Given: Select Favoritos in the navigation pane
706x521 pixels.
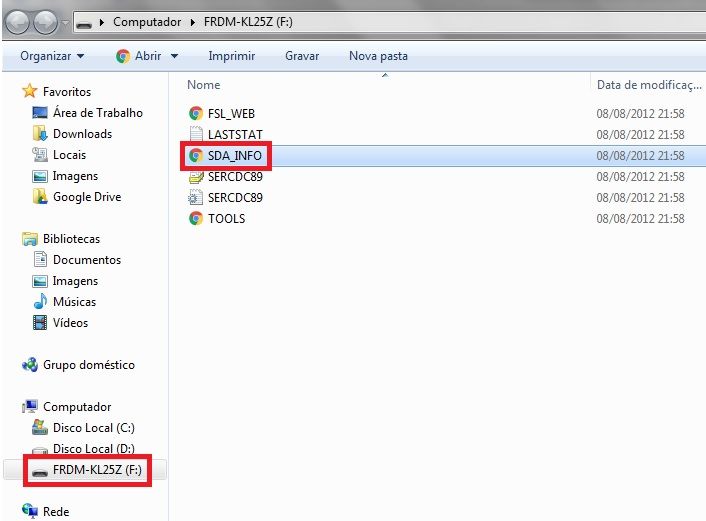Looking at the screenshot, I should [67, 92].
